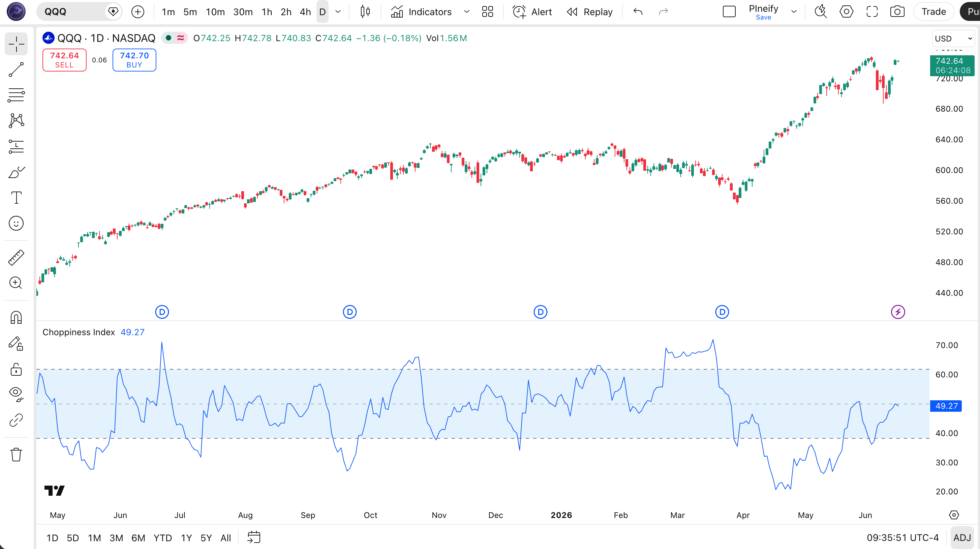Select the brush drawing tool
Screen dimensions: 980x549
(16, 172)
